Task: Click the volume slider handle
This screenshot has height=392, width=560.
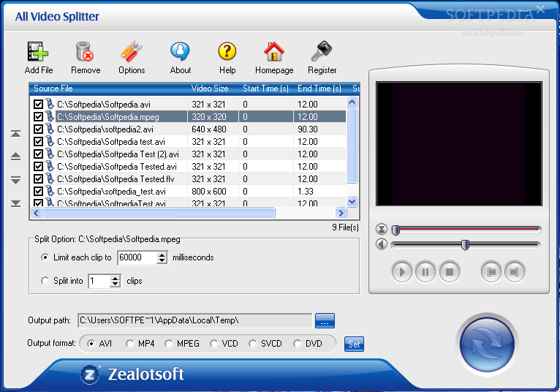Action: (x=465, y=245)
